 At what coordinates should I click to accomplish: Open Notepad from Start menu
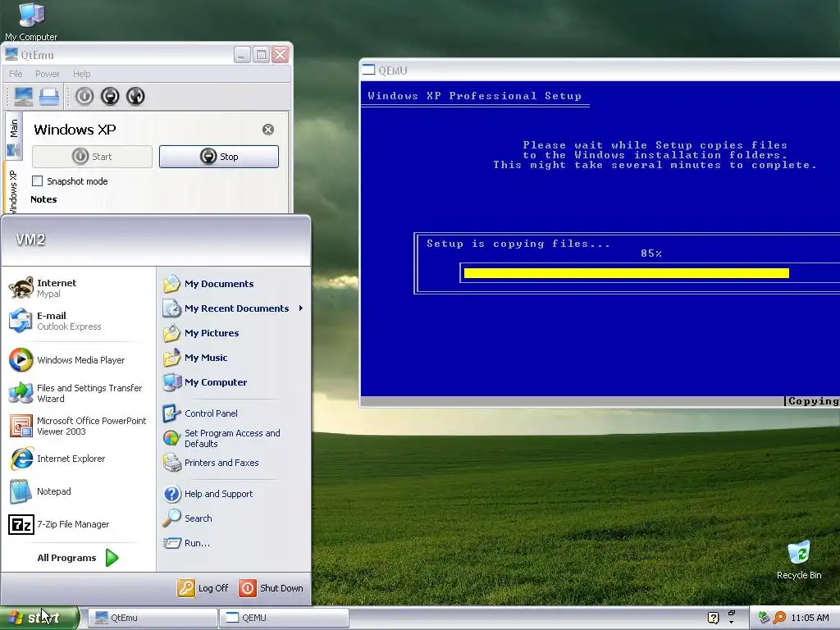tap(80, 491)
